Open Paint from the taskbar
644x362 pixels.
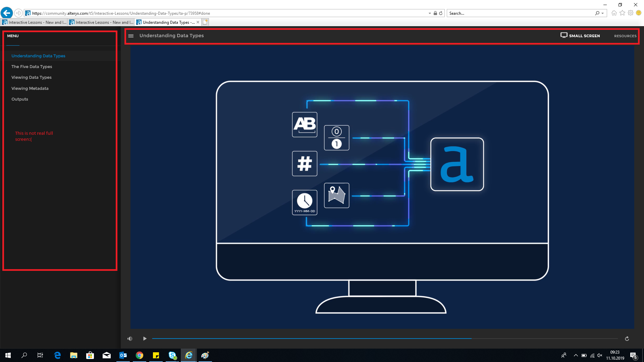(x=205, y=355)
